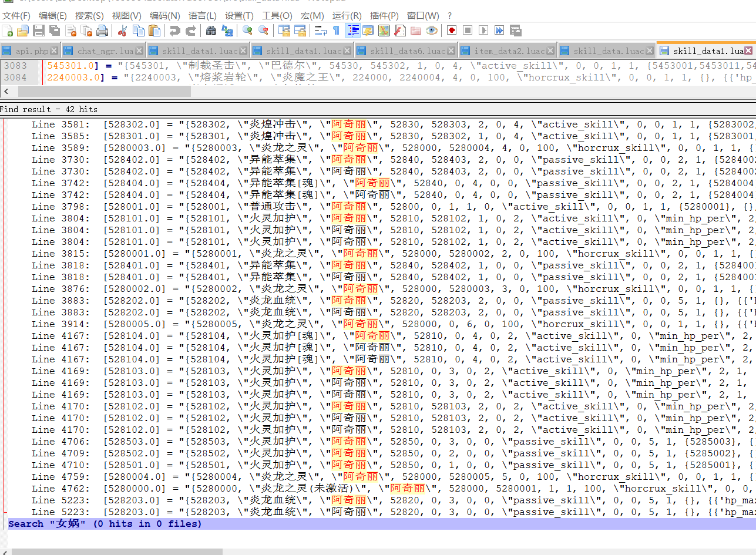Toggle show all characters (pilcrow icon)
Image resolution: width=756 pixels, height=555 pixels.
coord(336,31)
